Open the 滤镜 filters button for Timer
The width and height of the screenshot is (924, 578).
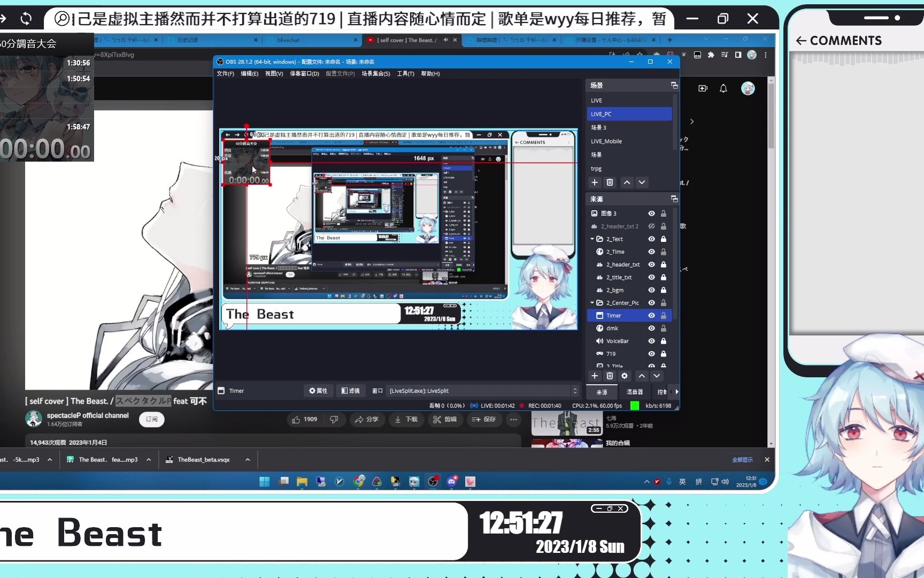tap(350, 391)
